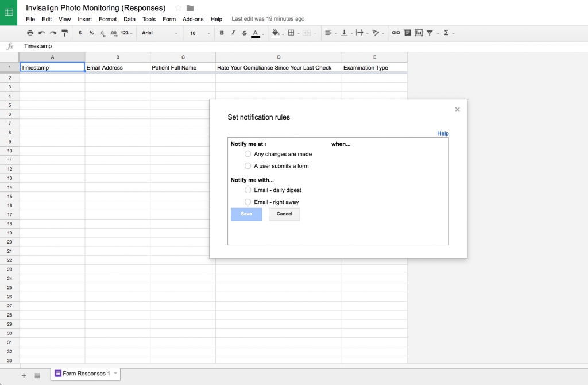Open text wrapping options

(360, 33)
